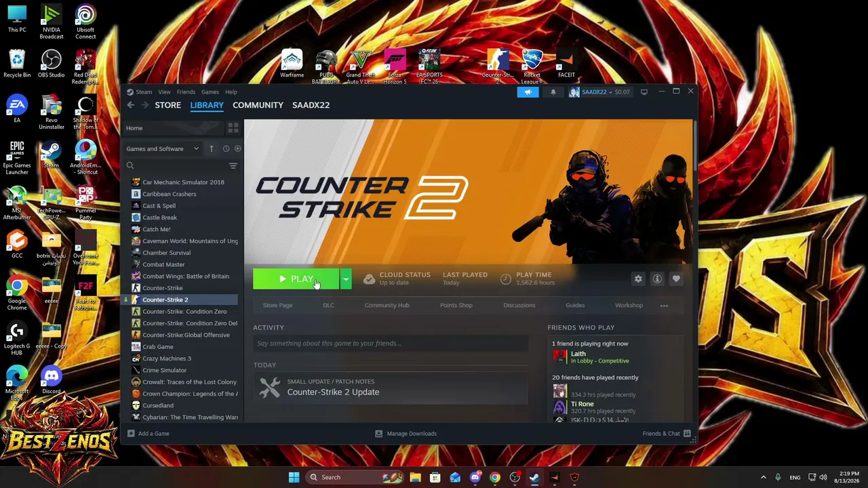
Task: Click the library search field
Action: coord(176,165)
